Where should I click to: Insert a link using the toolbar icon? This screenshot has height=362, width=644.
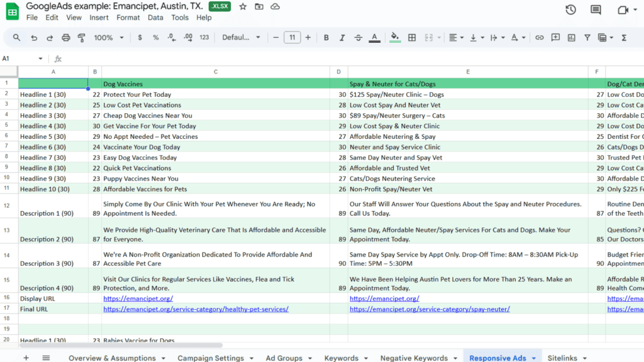coord(539,37)
